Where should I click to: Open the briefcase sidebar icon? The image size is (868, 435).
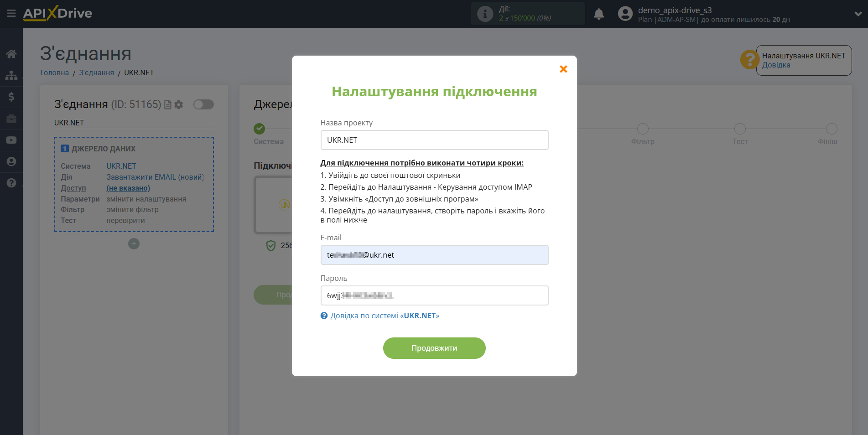pyautogui.click(x=11, y=119)
